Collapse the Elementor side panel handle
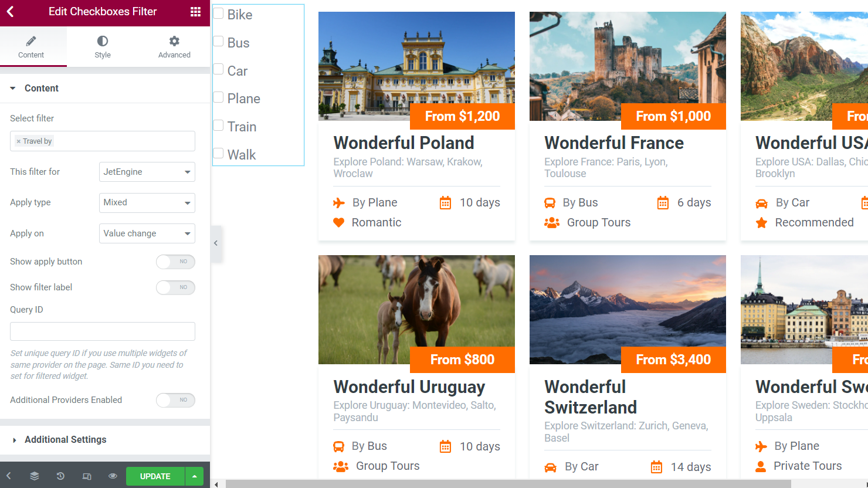 (x=216, y=243)
